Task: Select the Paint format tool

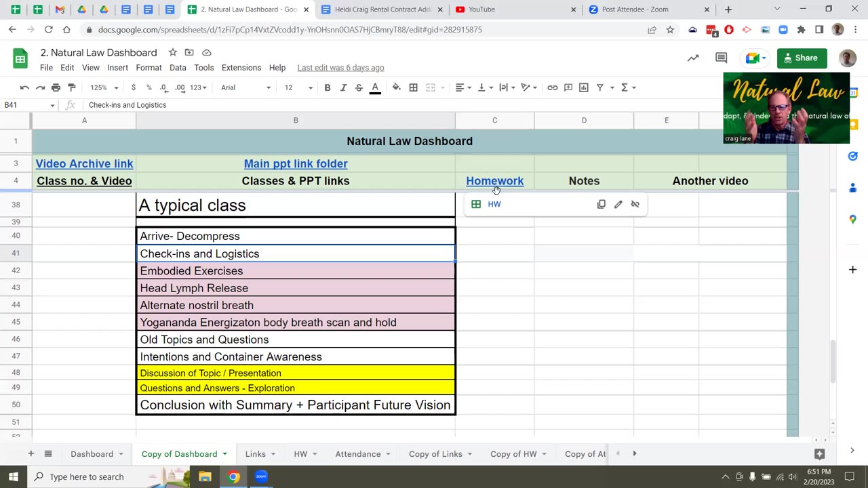Action: [71, 87]
